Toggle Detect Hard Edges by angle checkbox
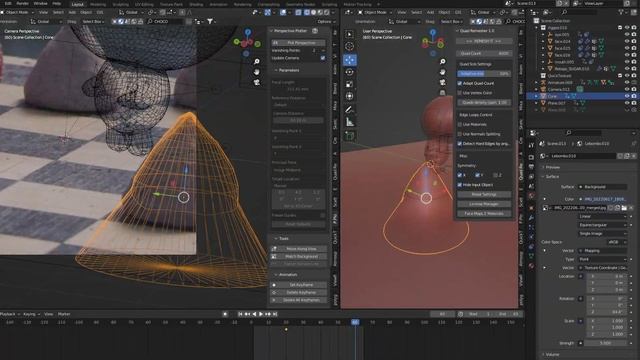This screenshot has height=360, width=640. (x=460, y=144)
